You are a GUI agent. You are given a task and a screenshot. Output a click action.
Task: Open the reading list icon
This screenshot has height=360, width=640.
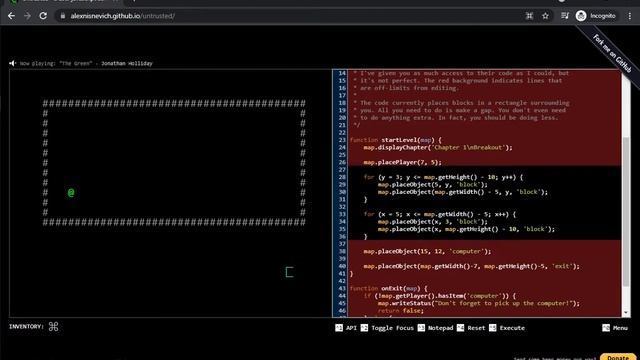565,16
